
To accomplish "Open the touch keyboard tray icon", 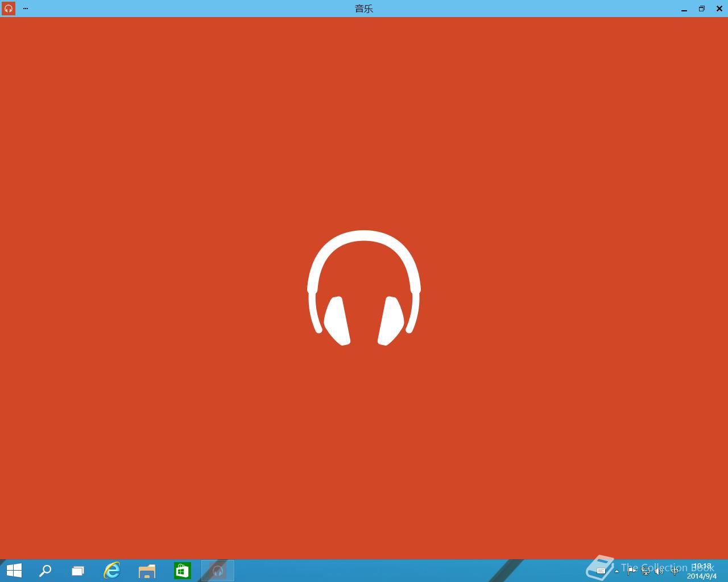I will 601,571.
